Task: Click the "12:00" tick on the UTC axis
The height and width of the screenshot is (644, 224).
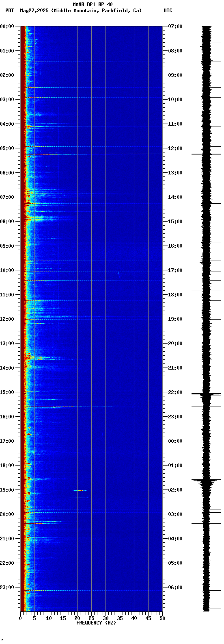Action: point(175,148)
